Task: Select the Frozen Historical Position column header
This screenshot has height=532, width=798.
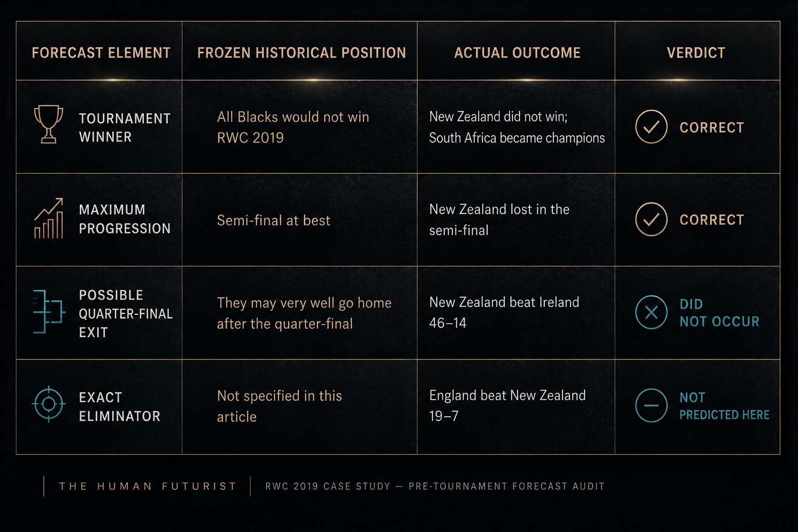Action: [301, 52]
